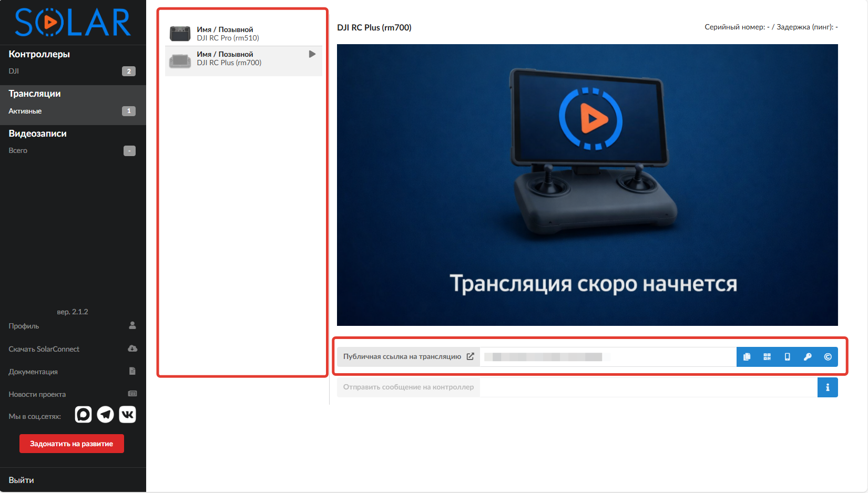Select the DJI RC Pro (rm510) controller

(x=243, y=34)
